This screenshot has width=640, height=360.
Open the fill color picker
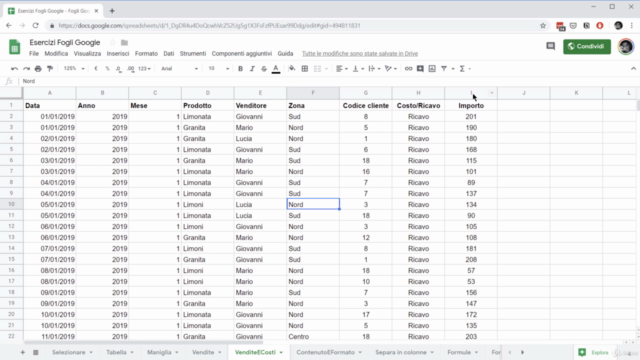pyautogui.click(x=292, y=69)
